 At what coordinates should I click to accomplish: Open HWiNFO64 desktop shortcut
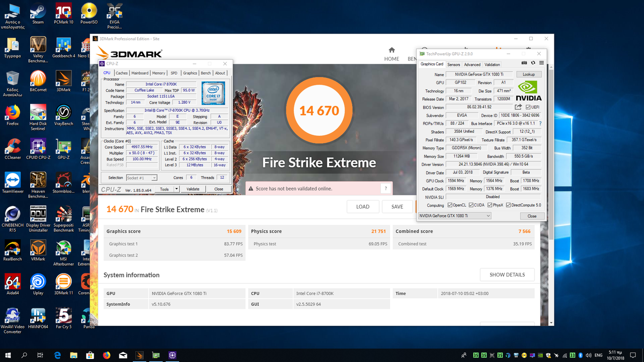[x=38, y=319]
